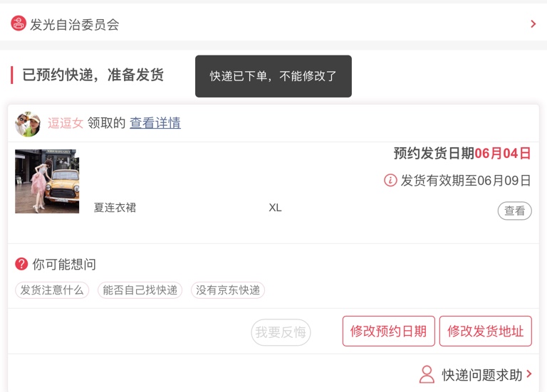Viewport: 547px width, 392px height.
Task: Open the 快递问题求助 help link
Action: 482,375
